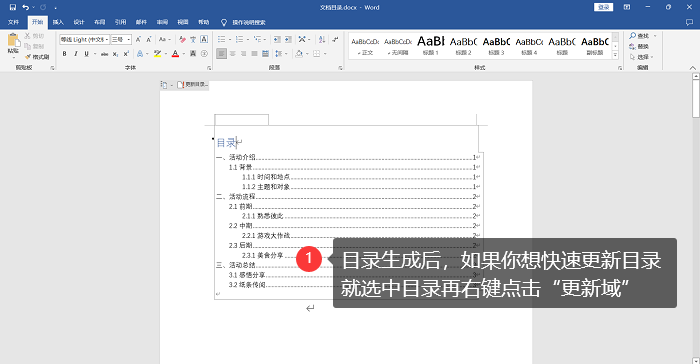Switch to the Layout (布局) tab
Image resolution: width=700 pixels, height=364 pixels.
[x=100, y=22]
